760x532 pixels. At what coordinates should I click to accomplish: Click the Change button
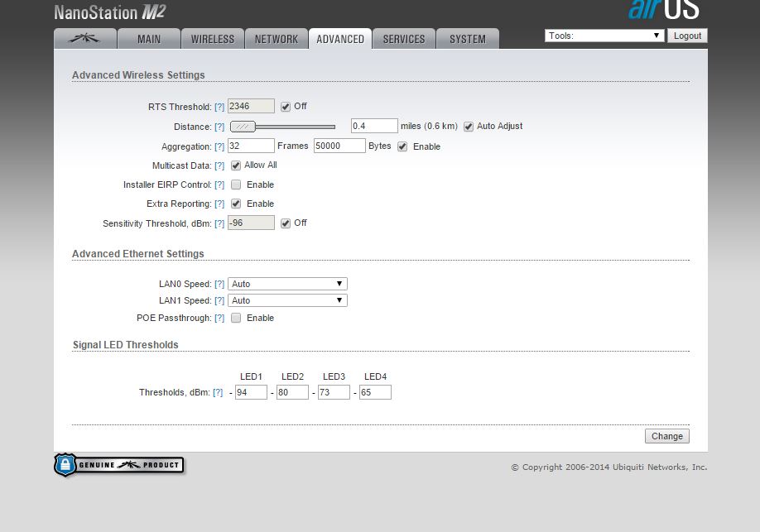[x=667, y=436]
